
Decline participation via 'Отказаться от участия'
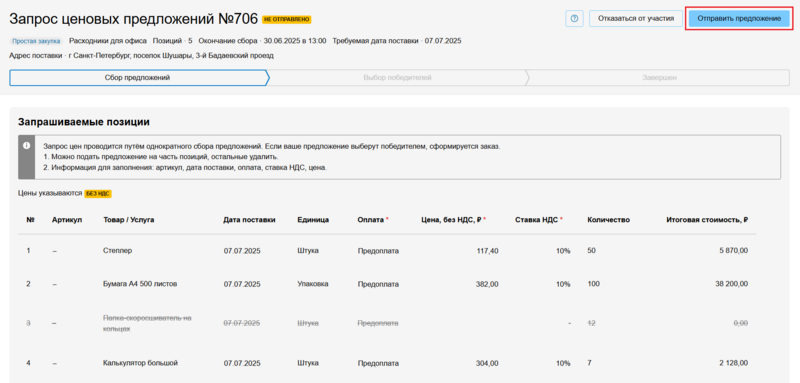tap(636, 18)
